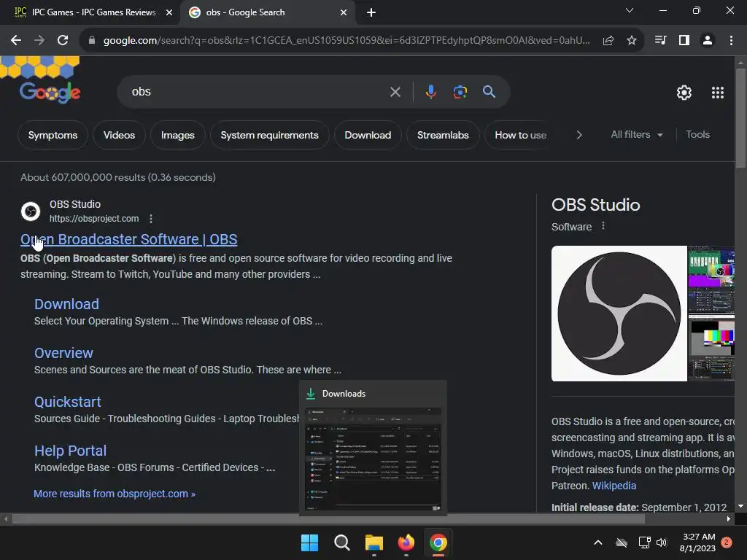Open Open Broadcaster Software | OBS link
747x560 pixels.
coord(128,239)
